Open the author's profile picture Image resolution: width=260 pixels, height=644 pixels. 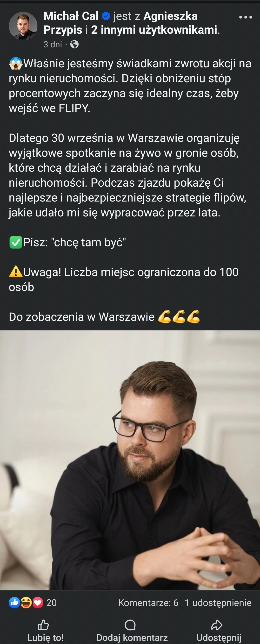(23, 26)
